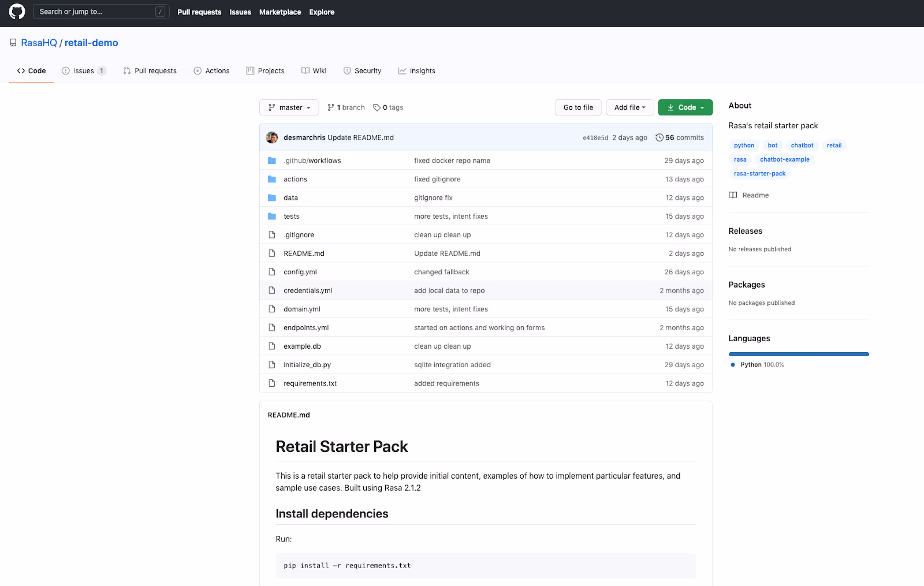Viewport: 924px width, 586px height.
Task: Open the Issues tab
Action: (x=84, y=70)
